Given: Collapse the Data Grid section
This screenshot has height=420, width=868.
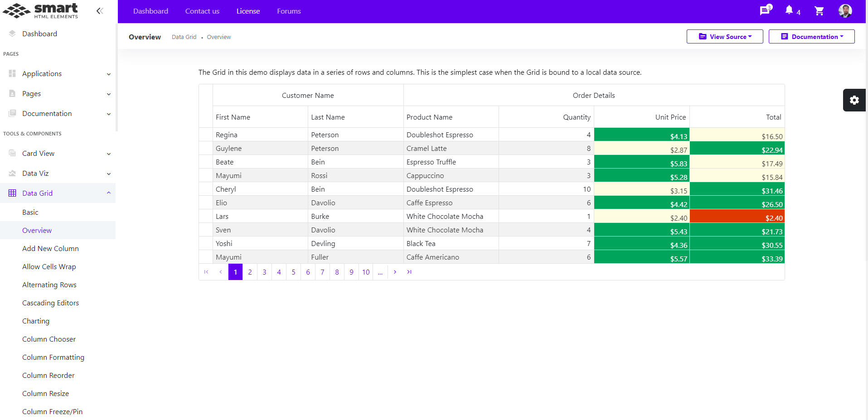Looking at the screenshot, I should [109, 193].
